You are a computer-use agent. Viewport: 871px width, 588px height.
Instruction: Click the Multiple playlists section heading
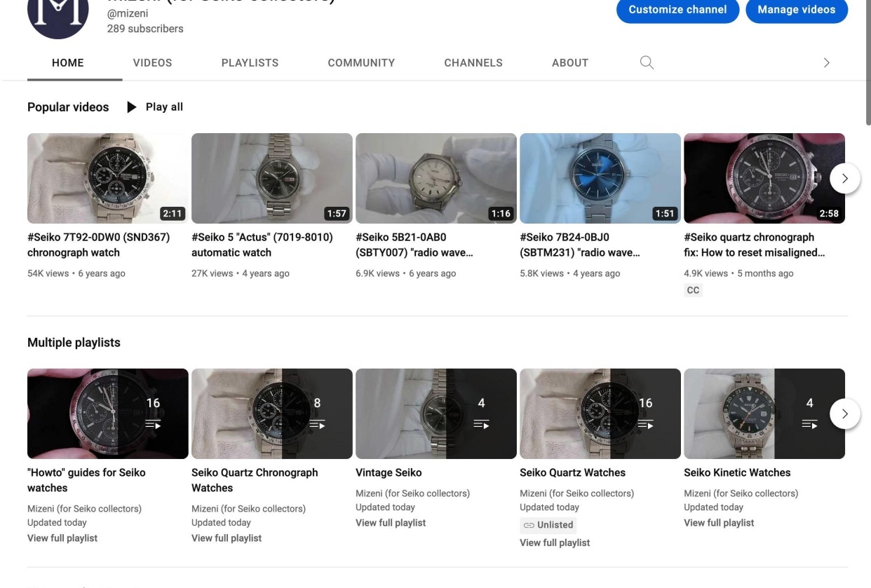[x=74, y=343]
